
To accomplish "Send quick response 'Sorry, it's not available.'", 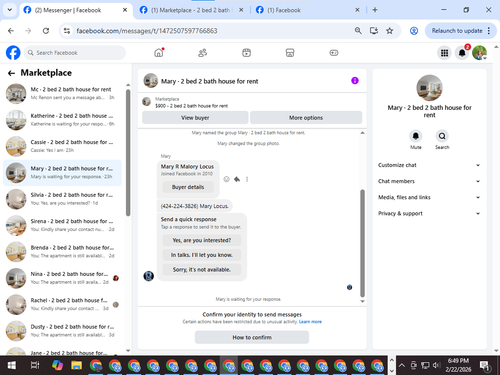I will (x=202, y=269).
